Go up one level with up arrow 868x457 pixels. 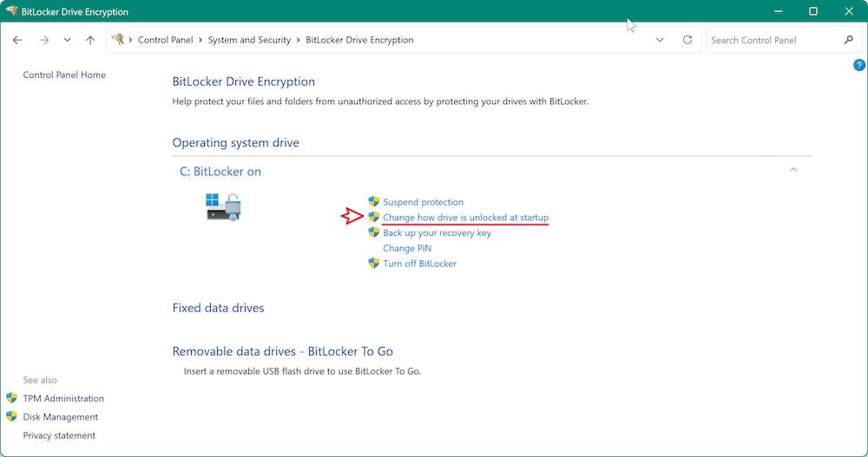click(x=90, y=40)
